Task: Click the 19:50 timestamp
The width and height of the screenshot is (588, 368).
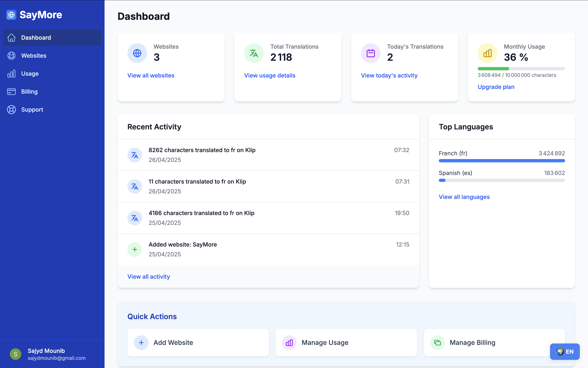Action: [402, 213]
